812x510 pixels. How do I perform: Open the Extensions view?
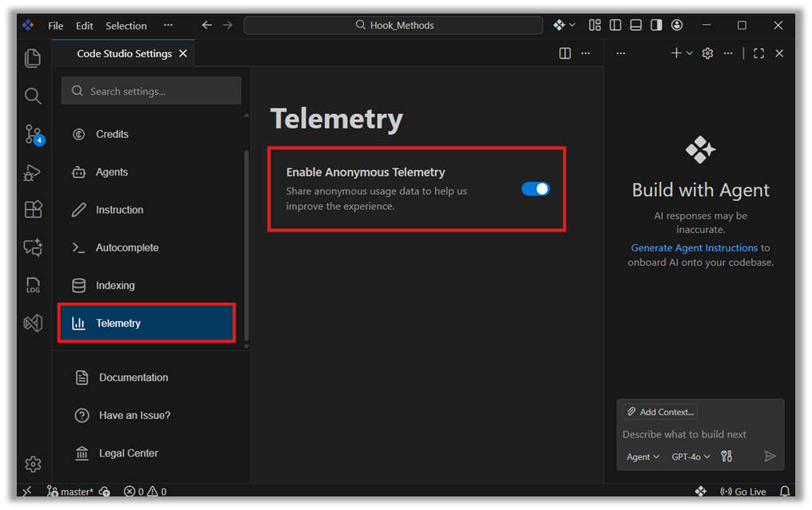[x=33, y=209]
